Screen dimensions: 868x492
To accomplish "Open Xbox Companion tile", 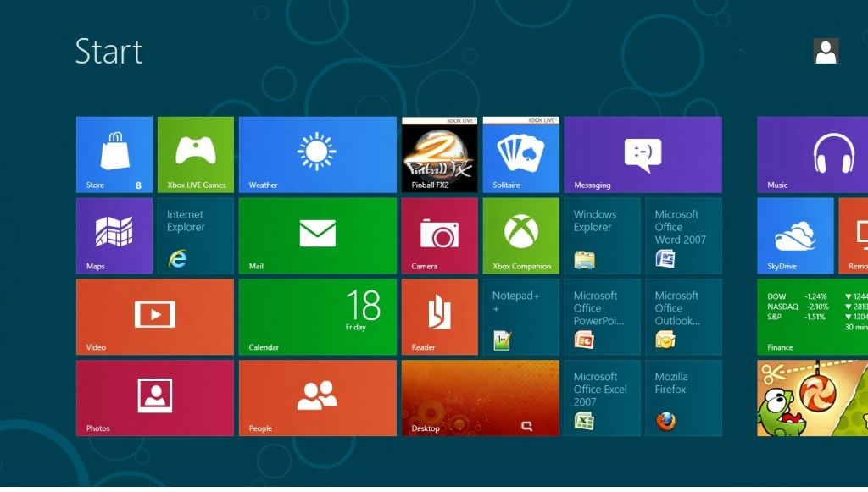I will point(521,235).
